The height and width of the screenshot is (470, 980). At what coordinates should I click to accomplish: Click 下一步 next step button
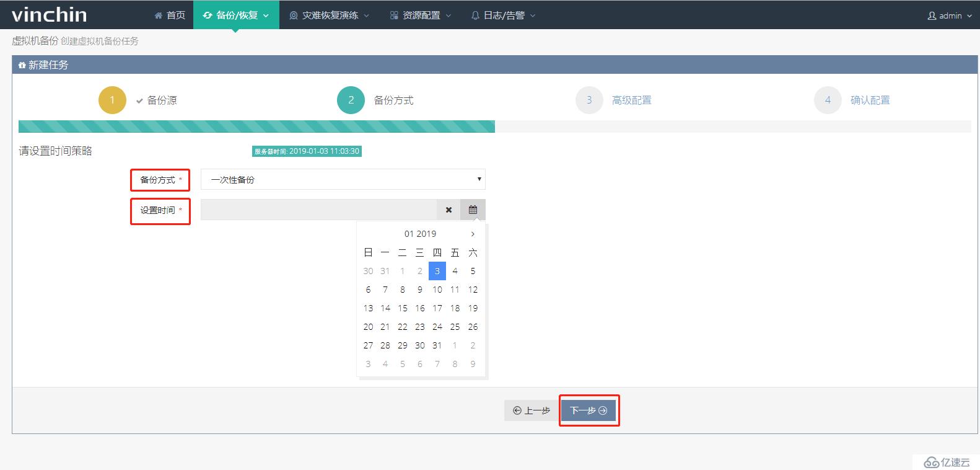(588, 410)
